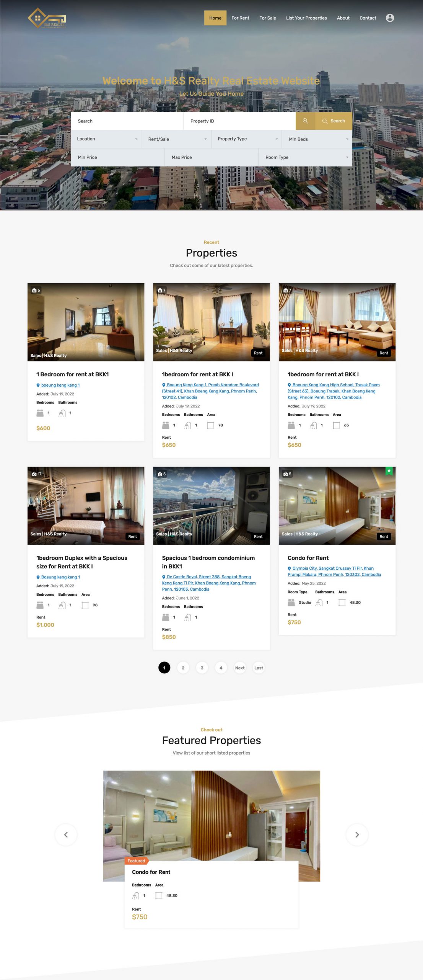Screen dimensions: 423x980
Task: Click the H&S Realty logo
Action: (47, 18)
